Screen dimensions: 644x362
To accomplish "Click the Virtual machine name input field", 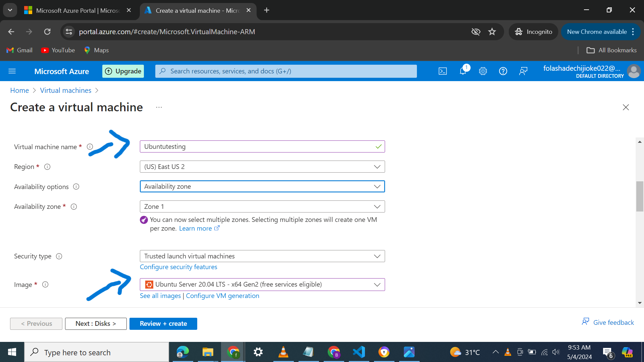I will [x=258, y=147].
